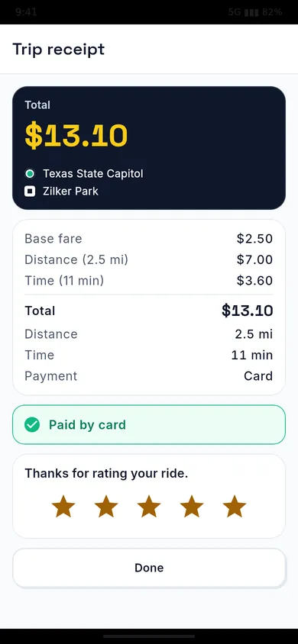Screen dimensions: 298x644
Task: Tap the battery 82% status indicator
Action: tap(272, 12)
